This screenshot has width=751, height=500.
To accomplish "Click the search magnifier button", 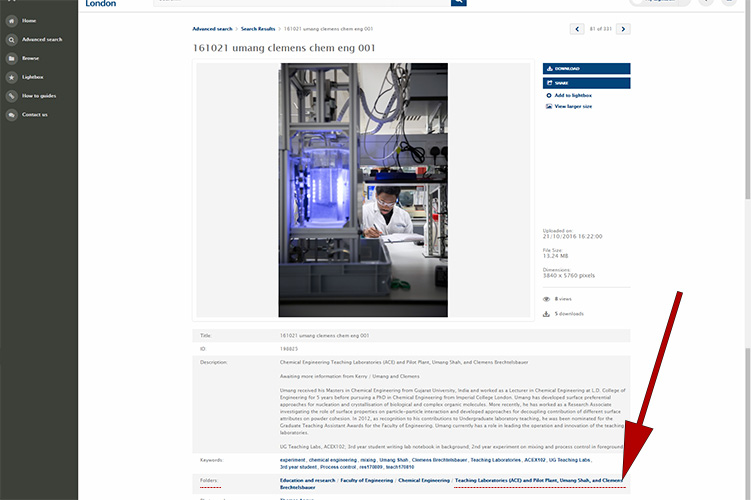I will coord(458,3).
